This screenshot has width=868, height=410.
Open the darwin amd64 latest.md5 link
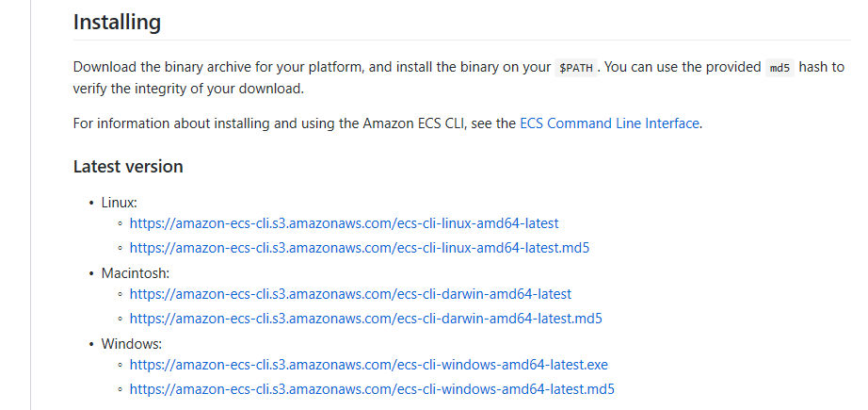(365, 319)
